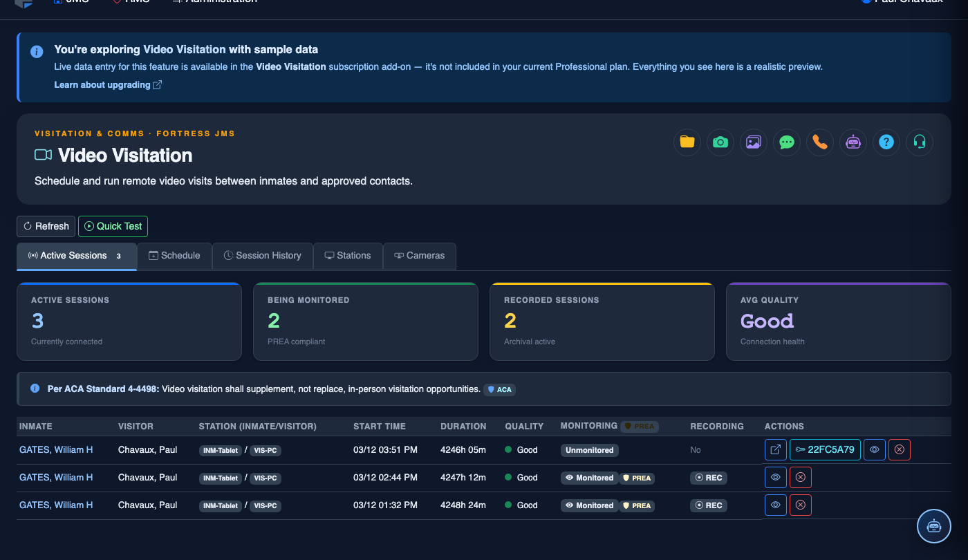End the 03:51 PM session with red X

(900, 450)
